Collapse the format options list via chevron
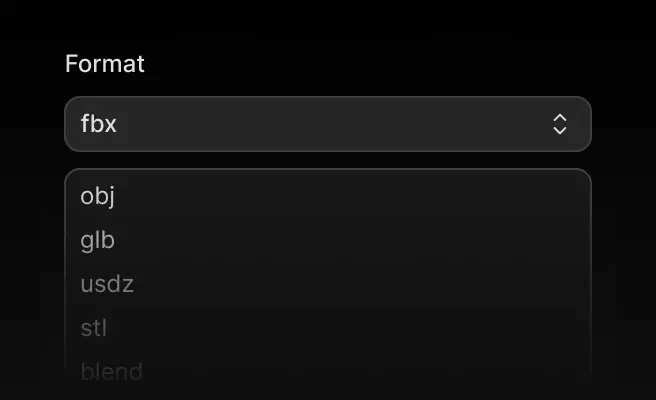This screenshot has height=400, width=656. 560,124
